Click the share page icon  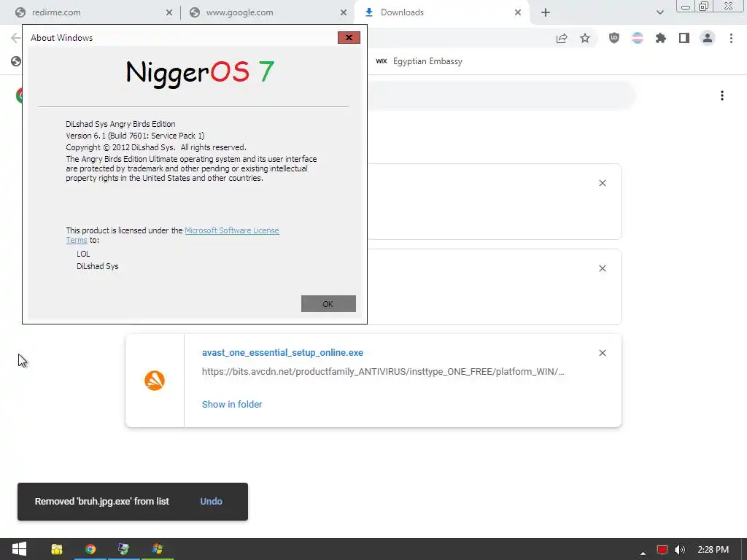pos(562,38)
